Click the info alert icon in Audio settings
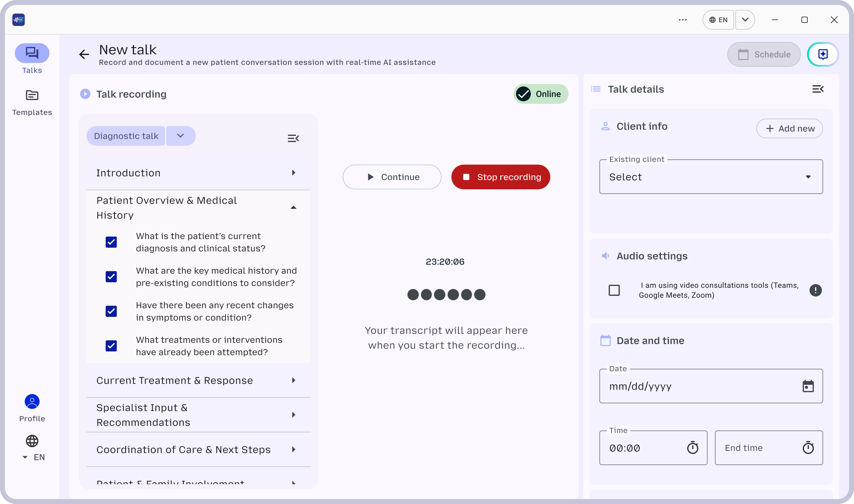 815,290
